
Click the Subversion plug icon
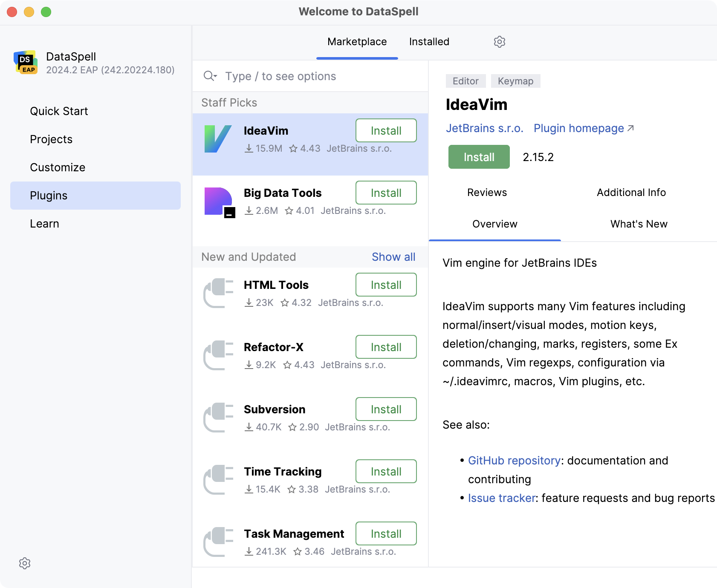point(219,418)
